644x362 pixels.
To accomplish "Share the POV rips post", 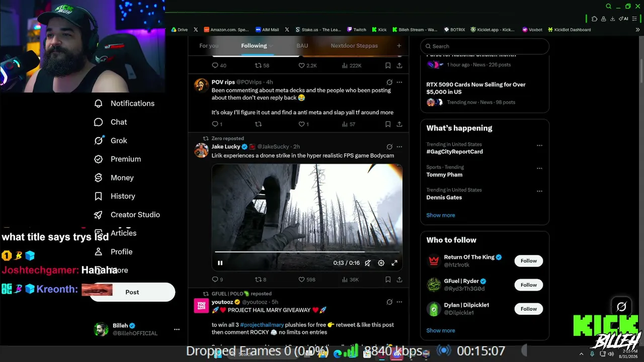I will [399, 124].
